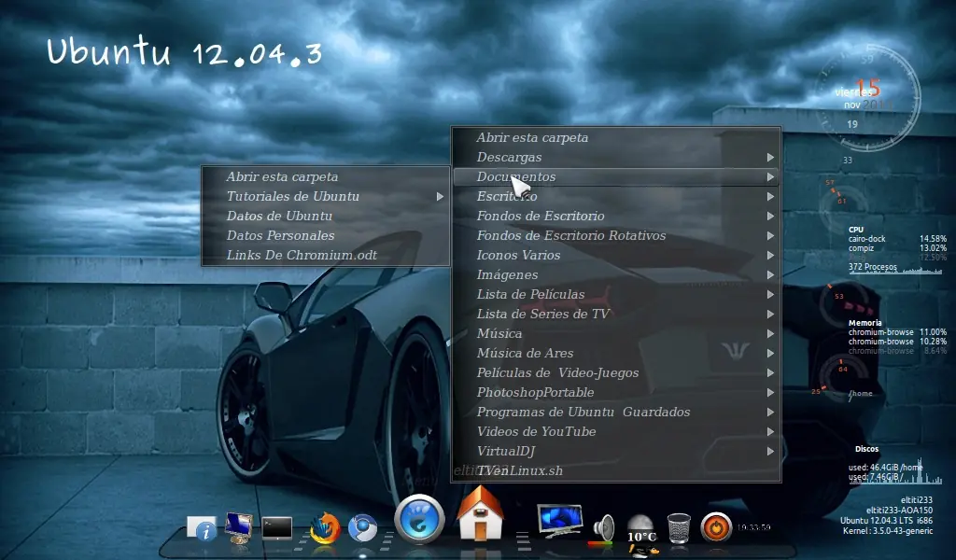Image resolution: width=956 pixels, height=560 pixels.
Task: Expand Música de Ares submenu arrow
Action: click(x=770, y=354)
